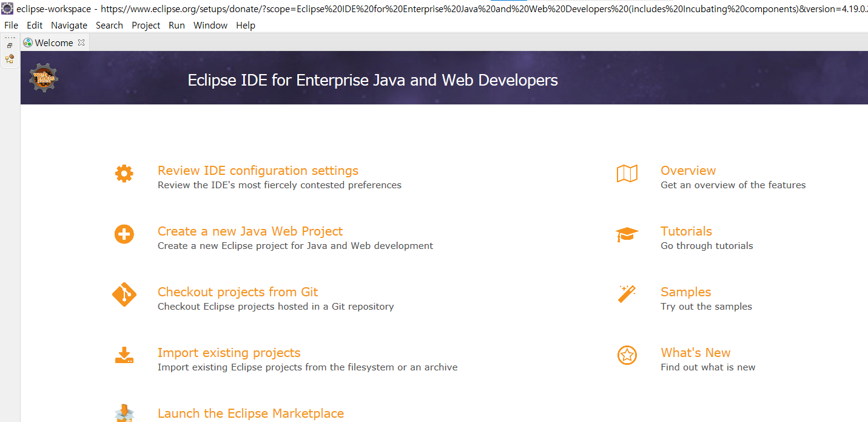Open the Edit menu
Viewport: 868px width, 422px height.
pyautogui.click(x=35, y=26)
